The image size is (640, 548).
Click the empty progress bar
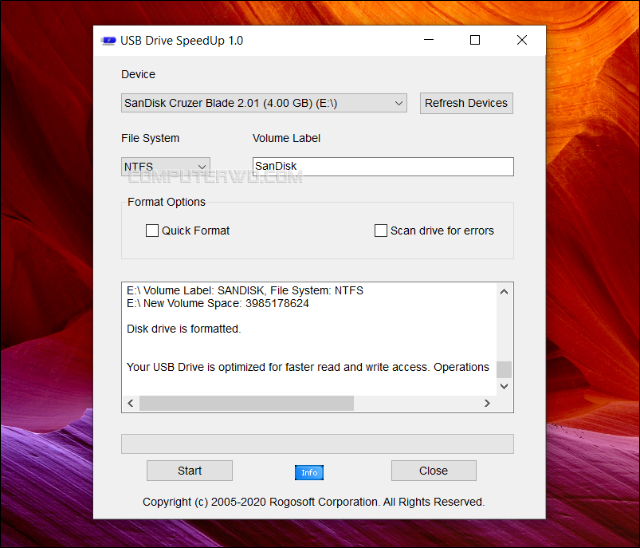click(x=317, y=444)
